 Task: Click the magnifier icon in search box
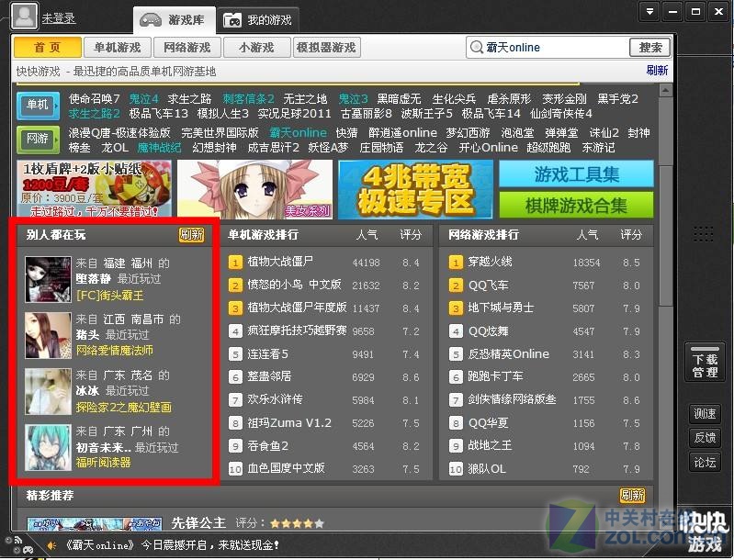(x=476, y=47)
